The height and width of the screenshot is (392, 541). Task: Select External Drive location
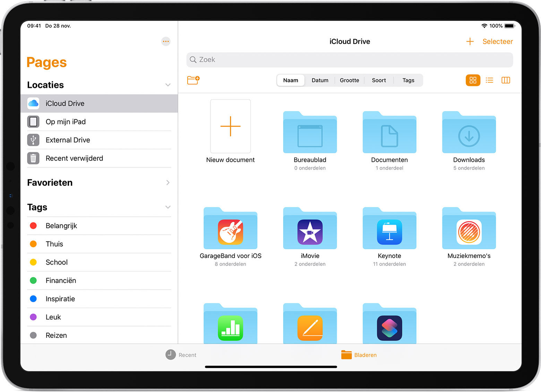(x=99, y=140)
